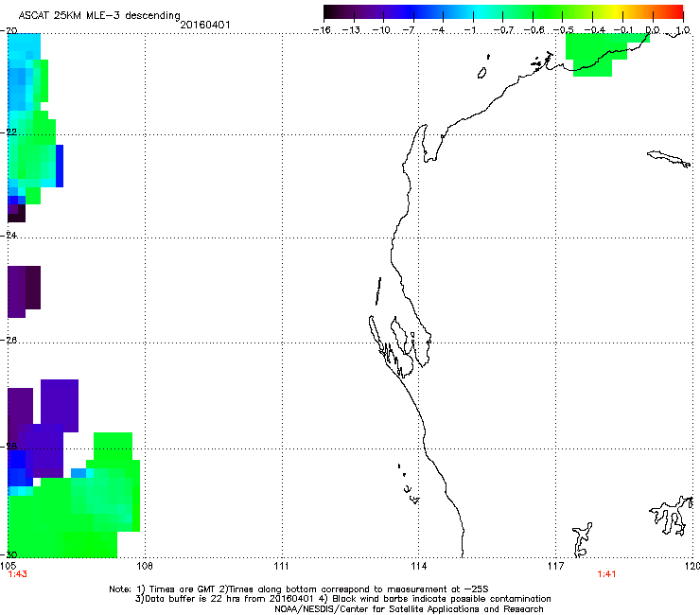The image size is (700, 615).
Task: Click the NOAA/NESDIS credit line
Action: pyautogui.click(x=409, y=609)
